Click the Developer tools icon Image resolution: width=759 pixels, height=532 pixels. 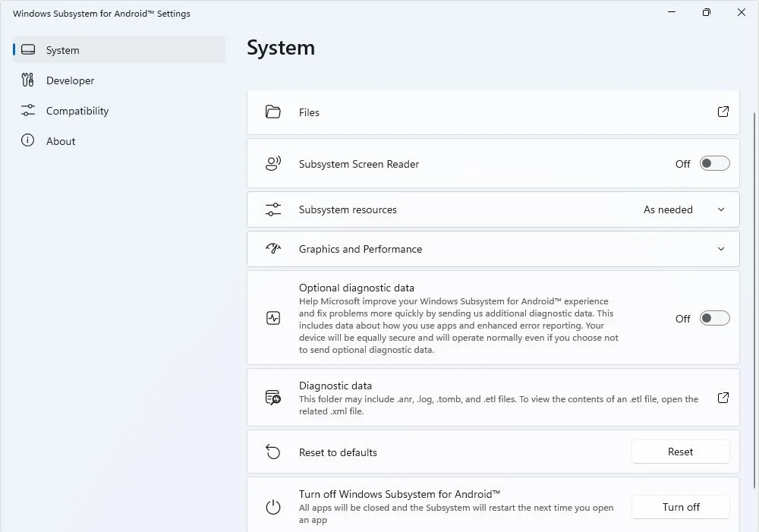click(x=27, y=80)
